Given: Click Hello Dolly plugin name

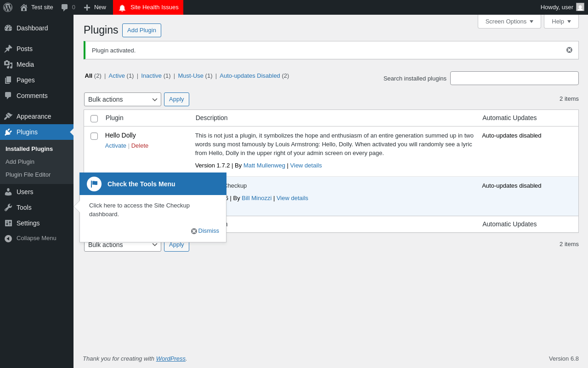Looking at the screenshot, I should [x=120, y=135].
